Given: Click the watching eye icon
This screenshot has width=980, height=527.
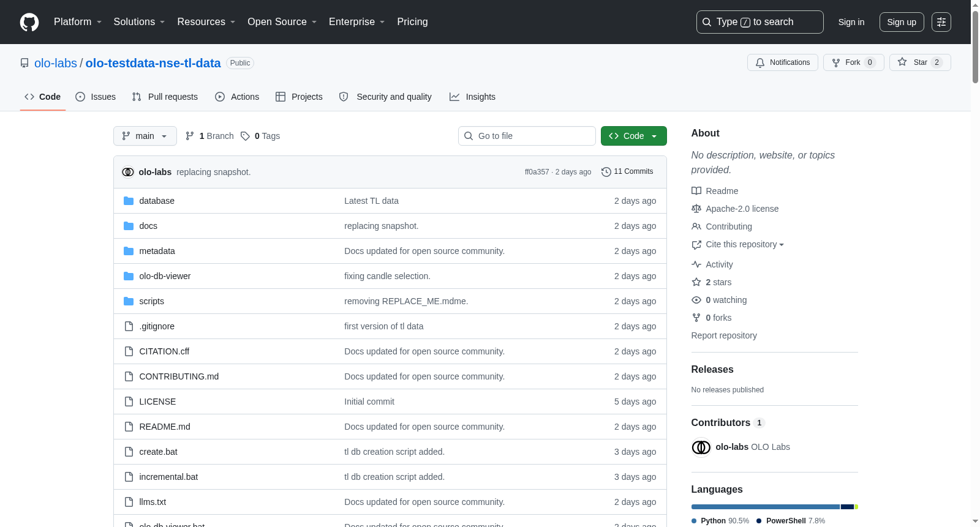Looking at the screenshot, I should pos(696,300).
